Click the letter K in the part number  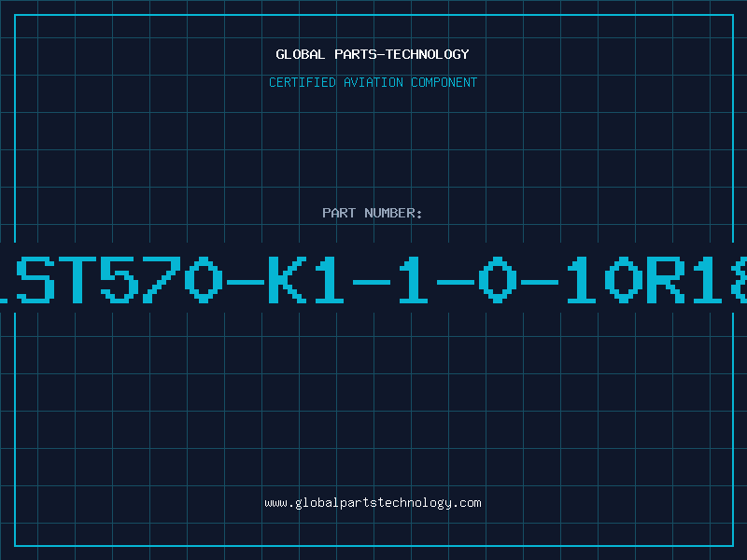[x=287, y=279]
